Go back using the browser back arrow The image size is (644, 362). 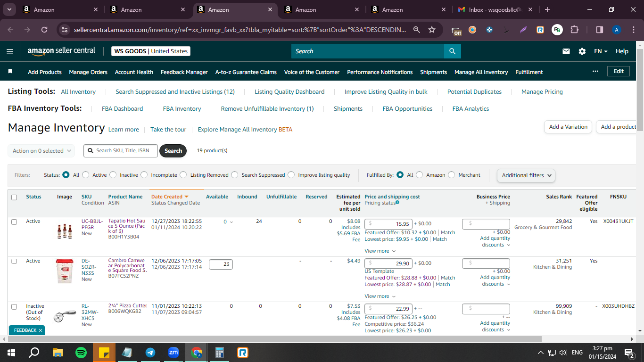11,30
